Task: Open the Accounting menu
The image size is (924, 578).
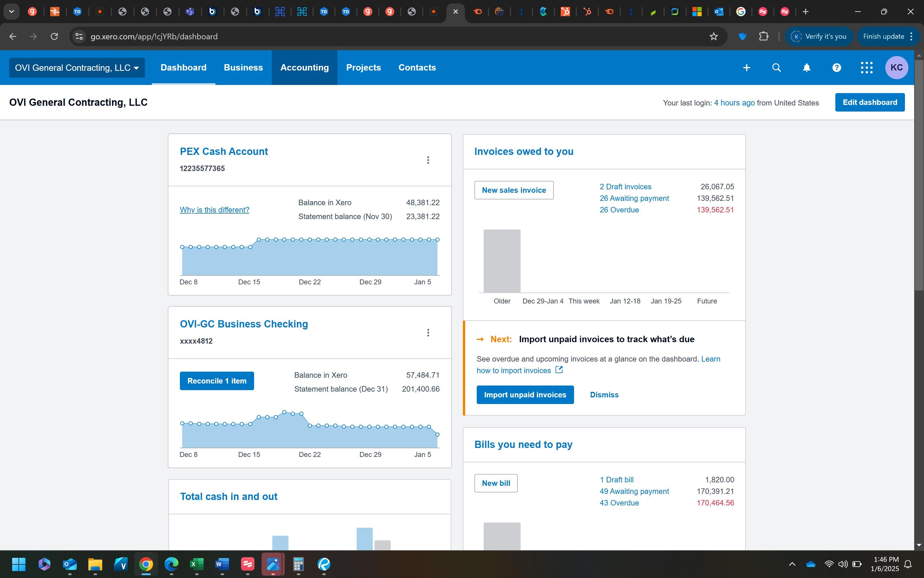Action: click(x=304, y=68)
